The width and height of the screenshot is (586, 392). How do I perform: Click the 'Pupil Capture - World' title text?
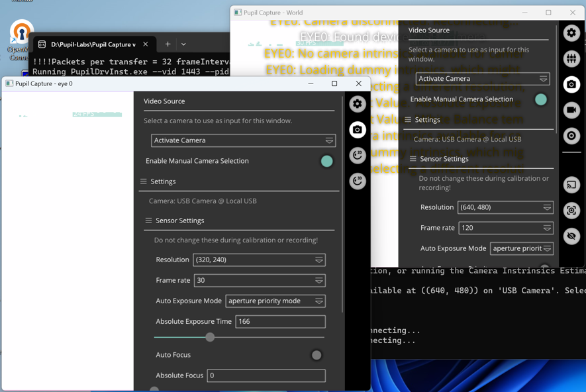tap(273, 13)
